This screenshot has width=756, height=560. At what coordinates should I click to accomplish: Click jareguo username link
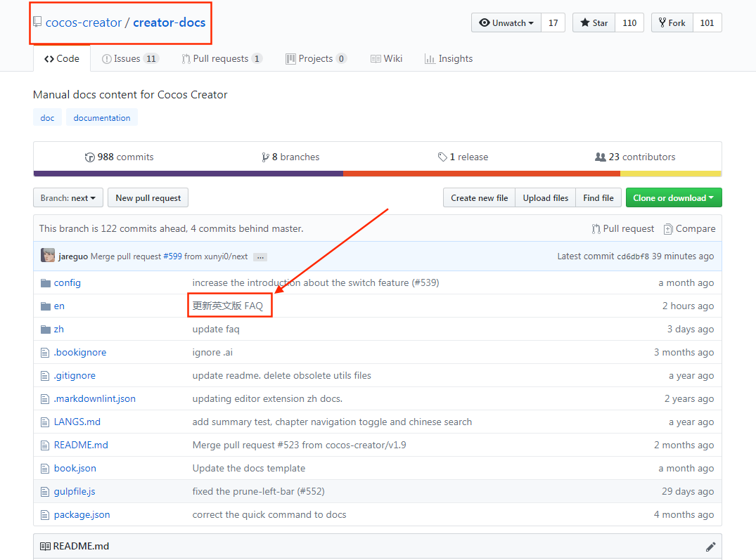pos(73,256)
